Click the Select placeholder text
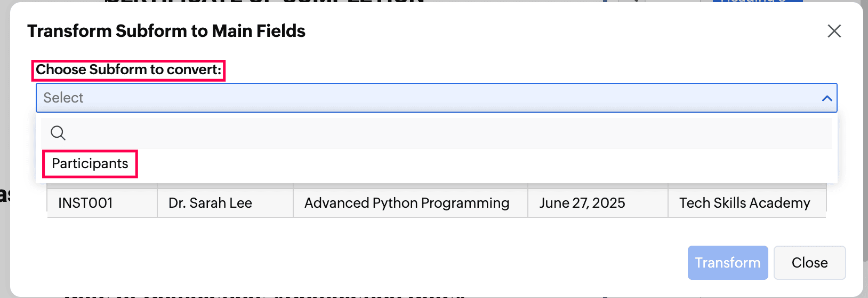868x298 pixels. click(63, 98)
